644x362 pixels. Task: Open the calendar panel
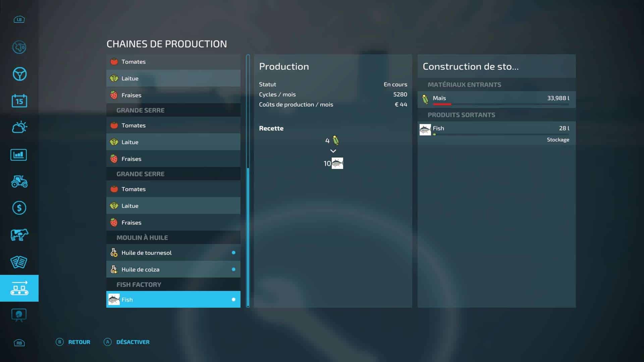(19, 101)
